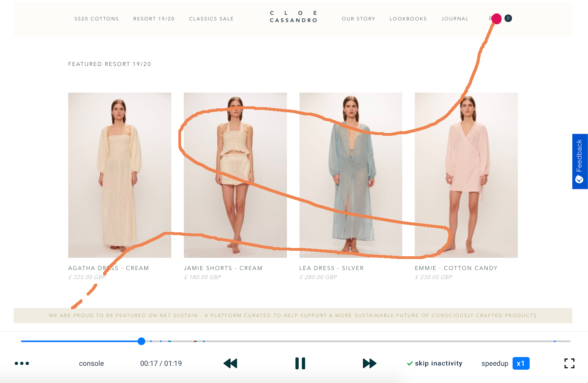Open the three-dot more options menu
Screen dimensions: 588x383
click(22, 363)
